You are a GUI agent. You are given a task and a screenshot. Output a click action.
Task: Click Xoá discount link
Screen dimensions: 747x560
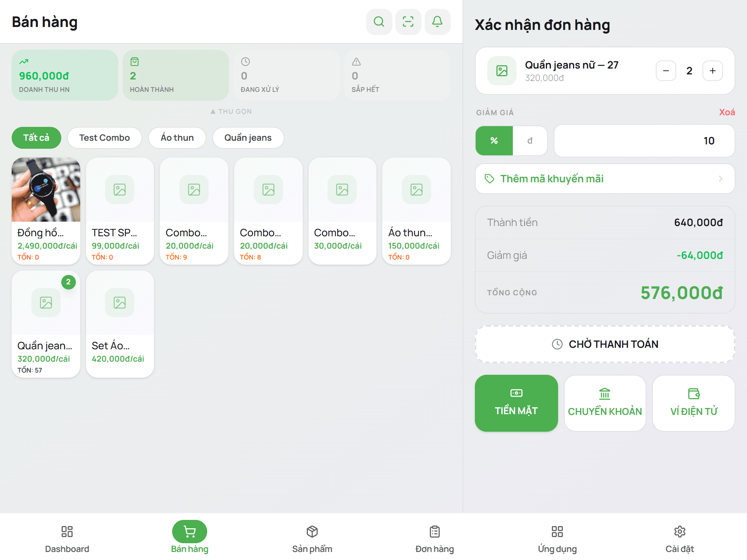click(727, 112)
